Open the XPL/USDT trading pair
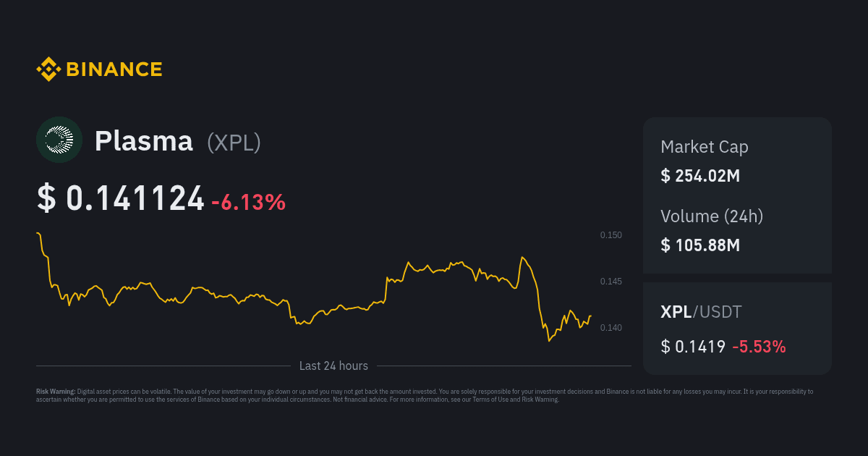The width and height of the screenshot is (868, 456). coord(701,312)
